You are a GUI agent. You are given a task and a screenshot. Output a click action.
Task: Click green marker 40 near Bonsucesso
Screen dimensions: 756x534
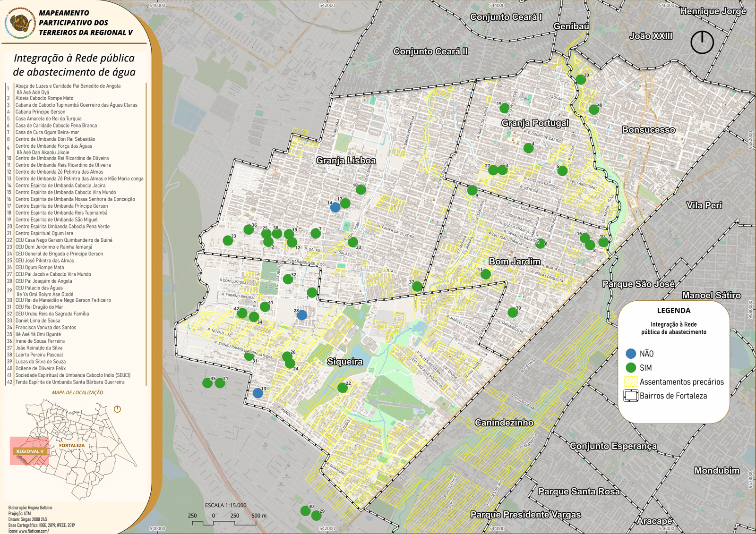pyautogui.click(x=594, y=110)
